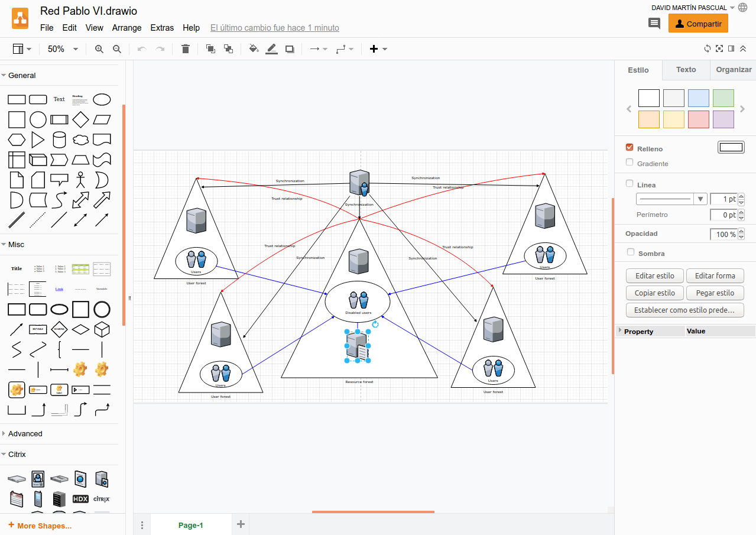Viewport: 756px width, 535px height.
Task: Click the Zoom In magnifier icon
Action: click(99, 48)
